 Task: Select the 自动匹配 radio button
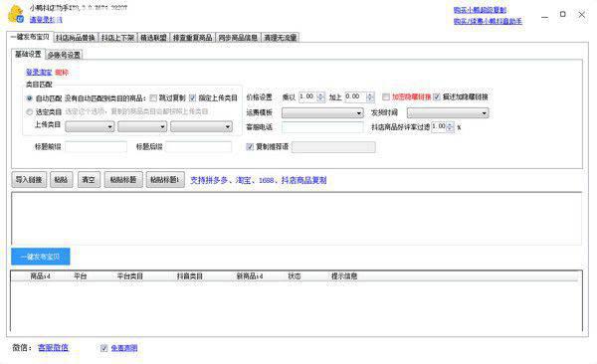[x=29, y=98]
